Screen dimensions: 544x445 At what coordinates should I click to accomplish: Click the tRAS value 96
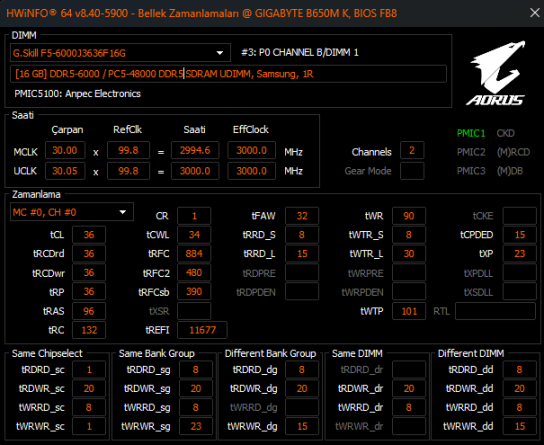[89, 311]
